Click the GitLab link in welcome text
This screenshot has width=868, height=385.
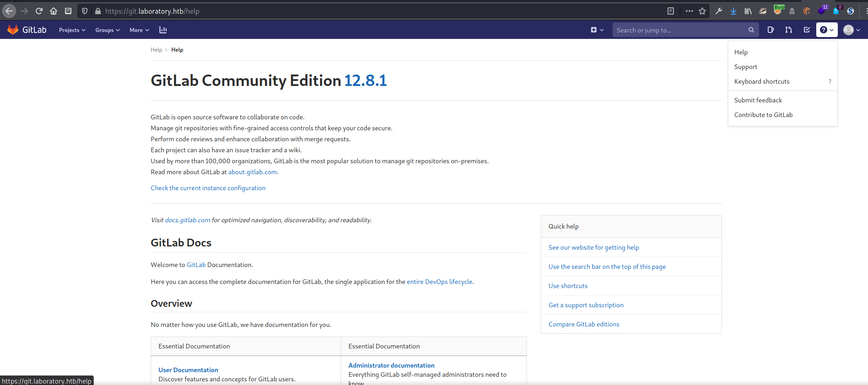pyautogui.click(x=196, y=265)
